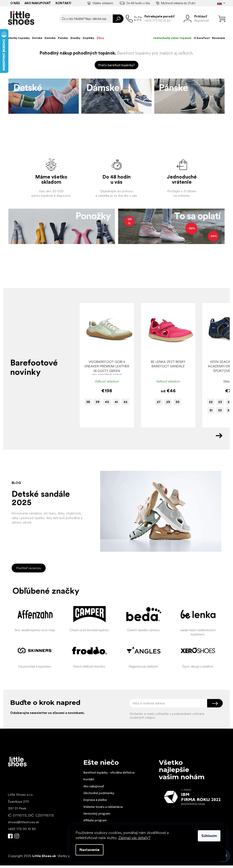Open Overené zákazníkmi side tab
Viewport: 233px width, 868px height.
pyautogui.click(x=4, y=51)
